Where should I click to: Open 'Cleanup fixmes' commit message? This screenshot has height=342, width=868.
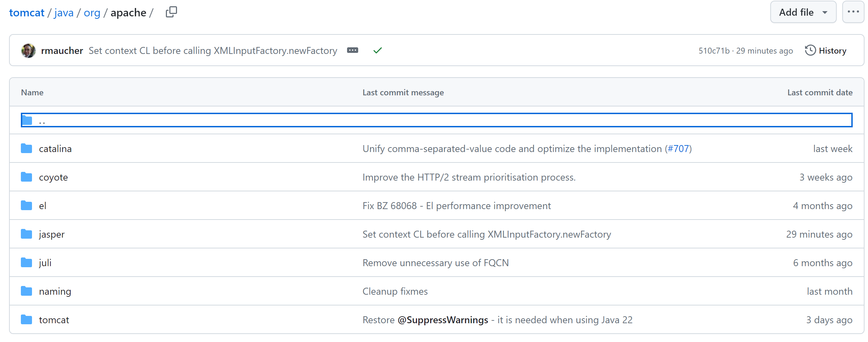click(x=395, y=292)
